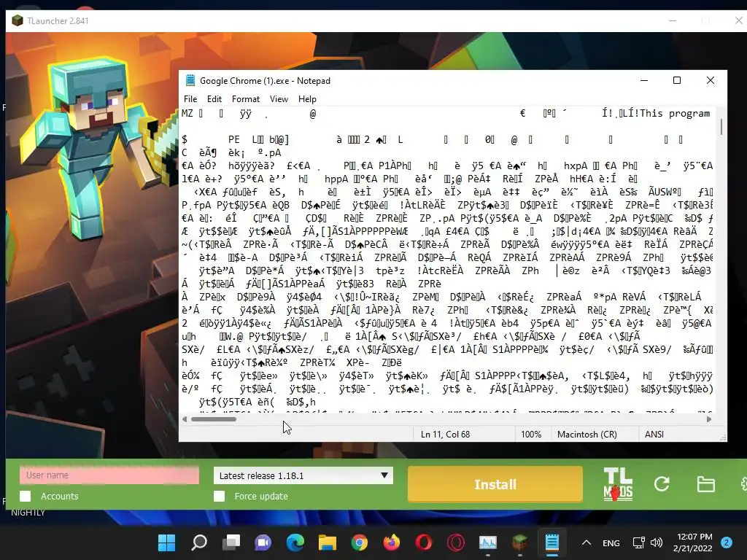Open the network status tray icon
Viewport: 747px width, 560px height.
[638, 542]
